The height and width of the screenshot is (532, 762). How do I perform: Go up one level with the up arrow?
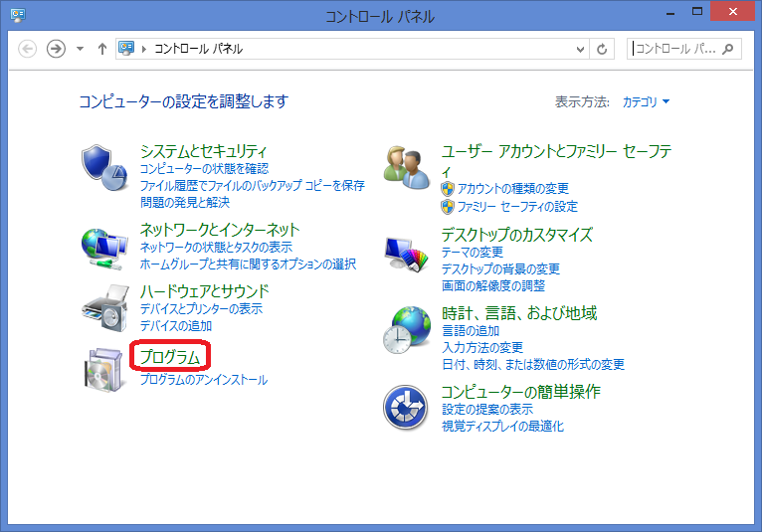(102, 49)
